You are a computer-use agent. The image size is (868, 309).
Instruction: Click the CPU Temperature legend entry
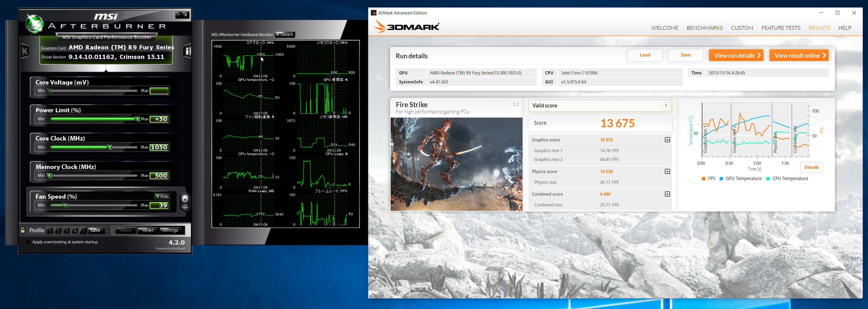[x=787, y=178]
